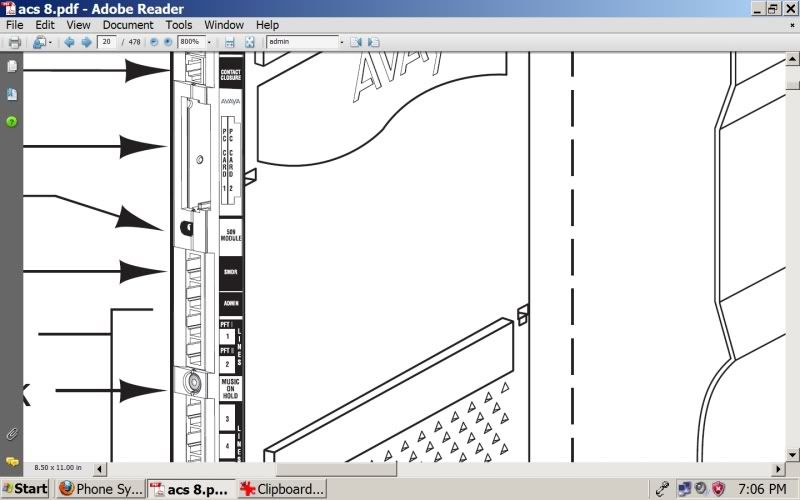This screenshot has width=800, height=500.
Task: Click the acs 8.p... taskbar button
Action: click(x=191, y=489)
